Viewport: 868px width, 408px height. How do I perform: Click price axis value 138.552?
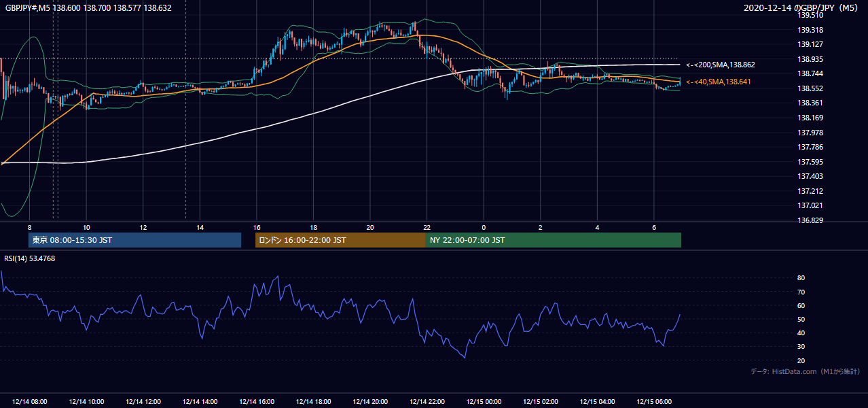[x=810, y=88]
